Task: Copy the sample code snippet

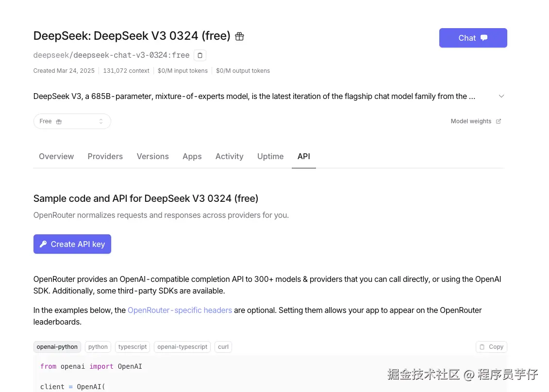Action: click(x=491, y=347)
